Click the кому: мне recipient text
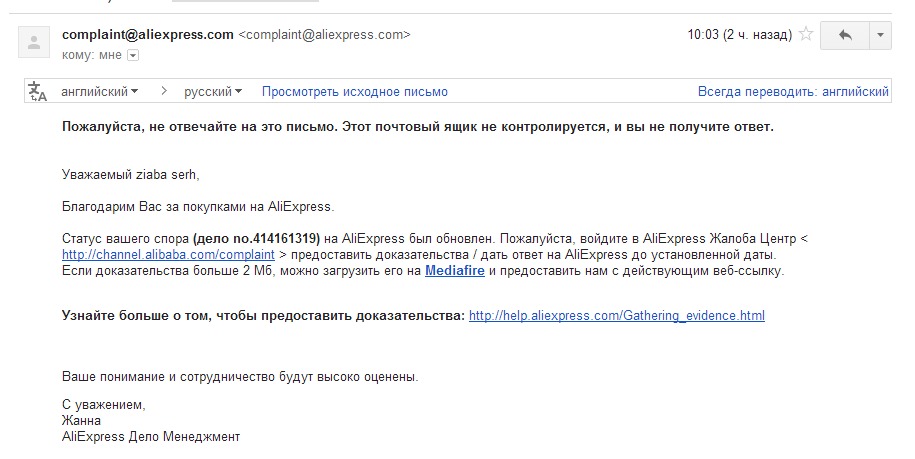Screen dimensions: 915x459 [92, 55]
